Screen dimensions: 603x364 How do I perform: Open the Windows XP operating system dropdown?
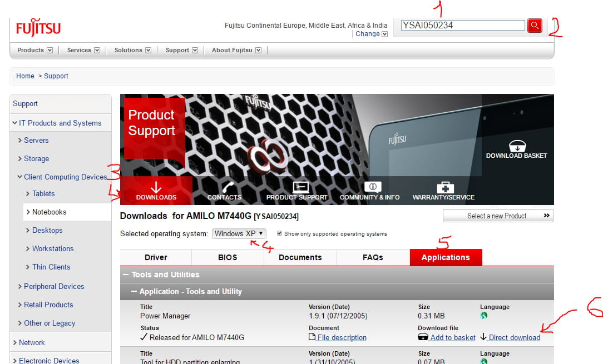[239, 234]
